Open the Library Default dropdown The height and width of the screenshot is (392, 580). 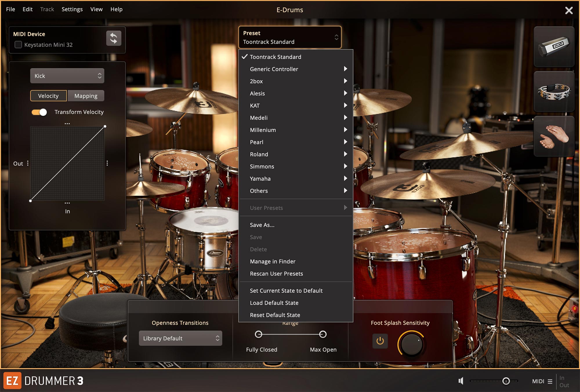click(180, 338)
